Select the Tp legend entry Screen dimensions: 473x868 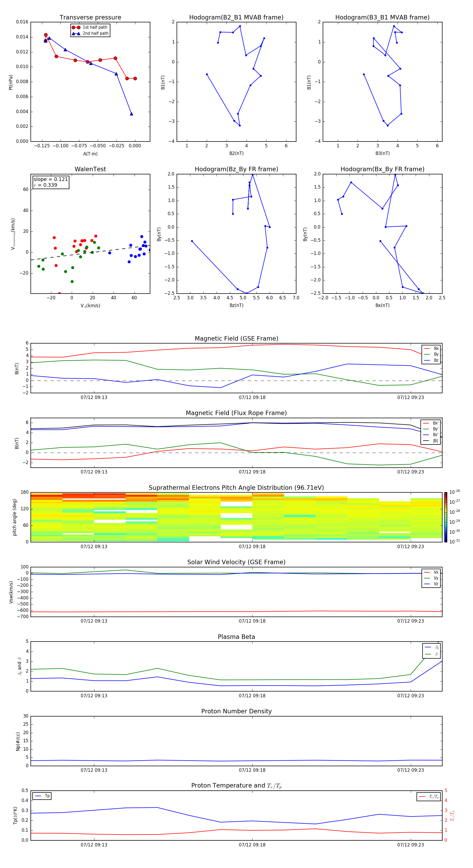(42, 796)
